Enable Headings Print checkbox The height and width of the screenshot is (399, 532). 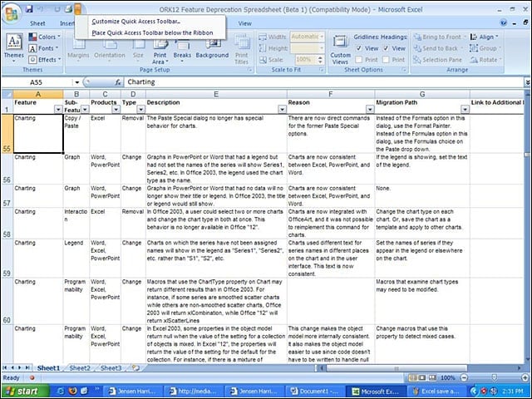point(386,60)
